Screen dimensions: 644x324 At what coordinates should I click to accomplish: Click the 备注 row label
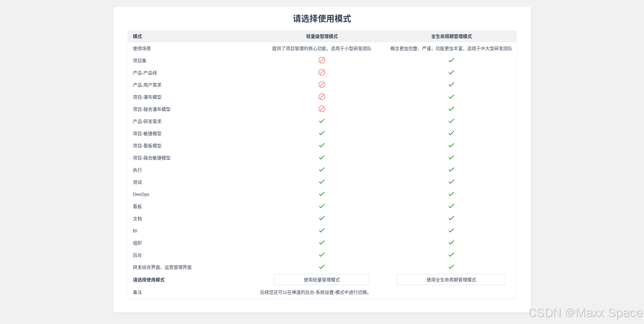[137, 292]
